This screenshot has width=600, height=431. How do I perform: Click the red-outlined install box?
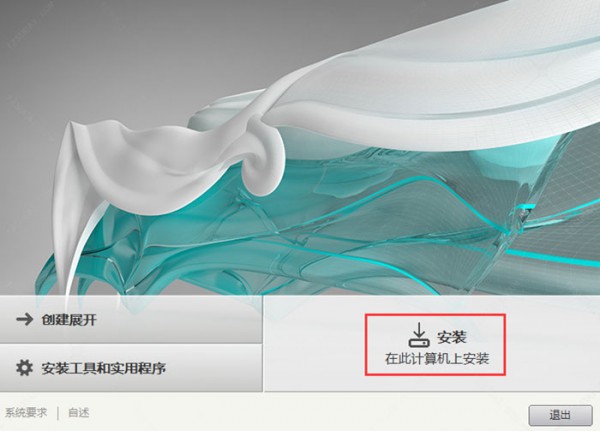pyautogui.click(x=435, y=344)
